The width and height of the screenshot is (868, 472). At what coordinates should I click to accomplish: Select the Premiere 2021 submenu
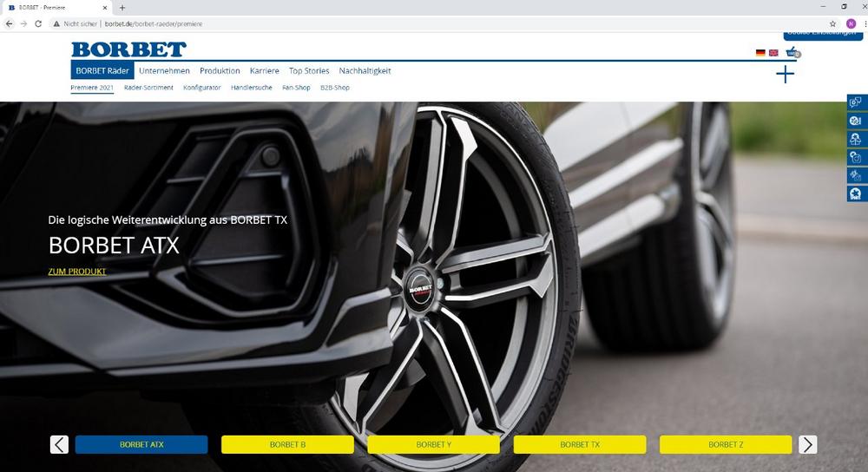92,88
